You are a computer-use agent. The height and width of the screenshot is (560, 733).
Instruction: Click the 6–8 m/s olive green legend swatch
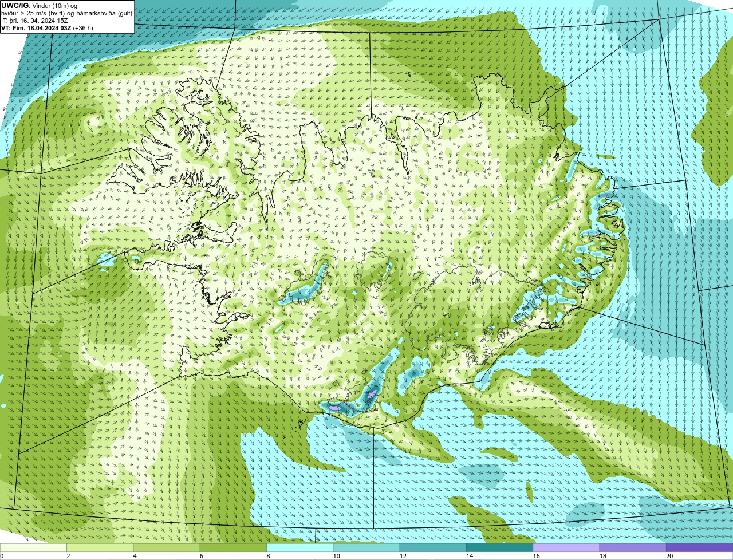[x=233, y=547]
